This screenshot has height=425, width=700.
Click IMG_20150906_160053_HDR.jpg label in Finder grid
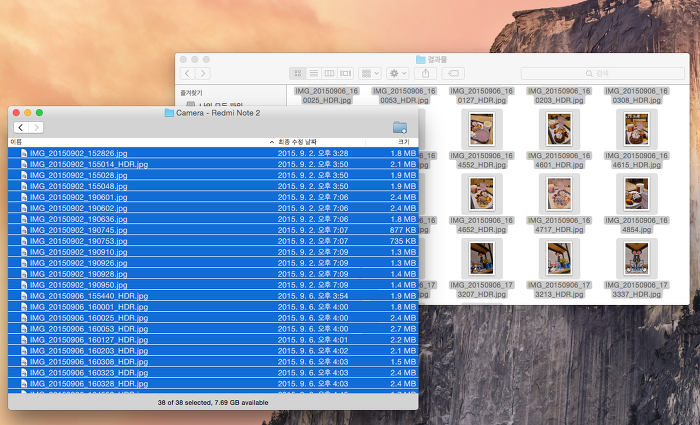point(404,96)
